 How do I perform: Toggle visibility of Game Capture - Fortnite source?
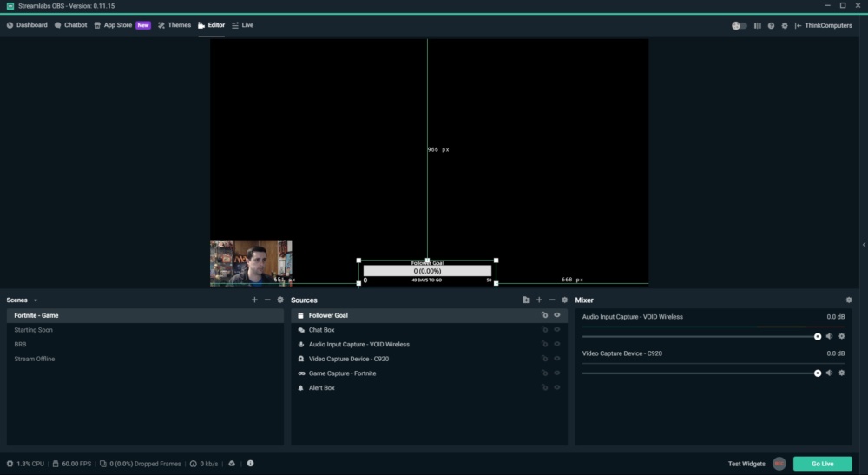557,373
